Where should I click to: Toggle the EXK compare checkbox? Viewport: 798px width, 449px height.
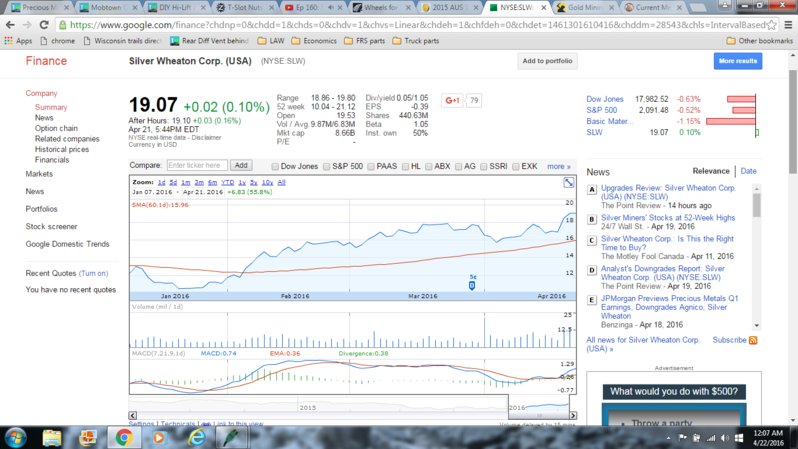pos(516,166)
